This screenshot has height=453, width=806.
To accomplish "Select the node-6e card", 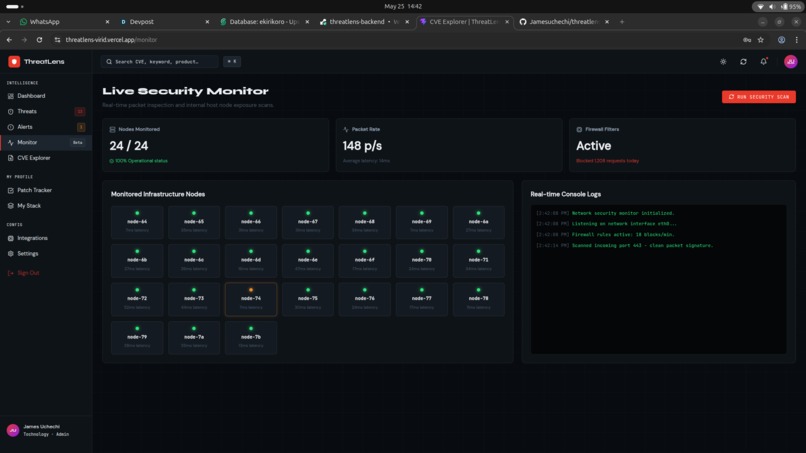I will point(308,261).
